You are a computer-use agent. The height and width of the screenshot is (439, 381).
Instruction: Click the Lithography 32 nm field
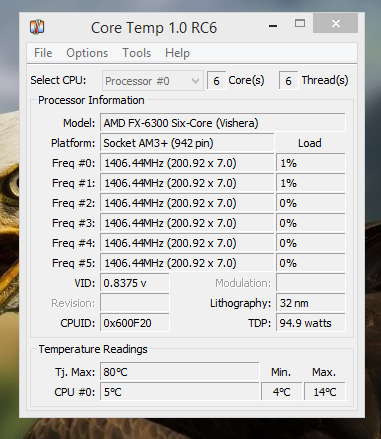[x=311, y=303]
